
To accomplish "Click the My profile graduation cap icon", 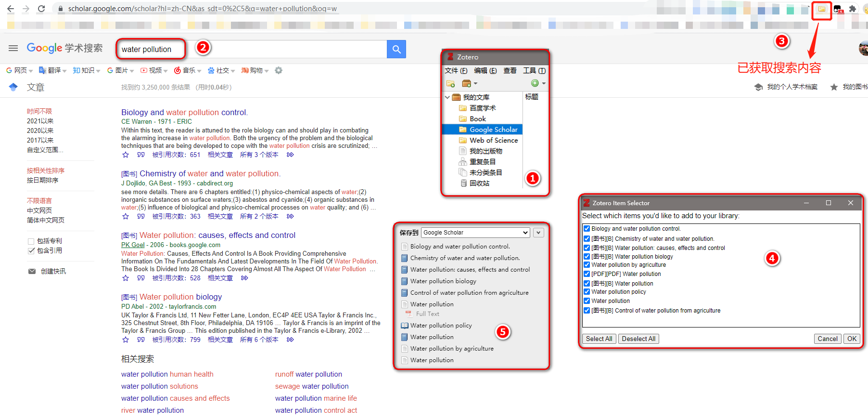I will (759, 87).
